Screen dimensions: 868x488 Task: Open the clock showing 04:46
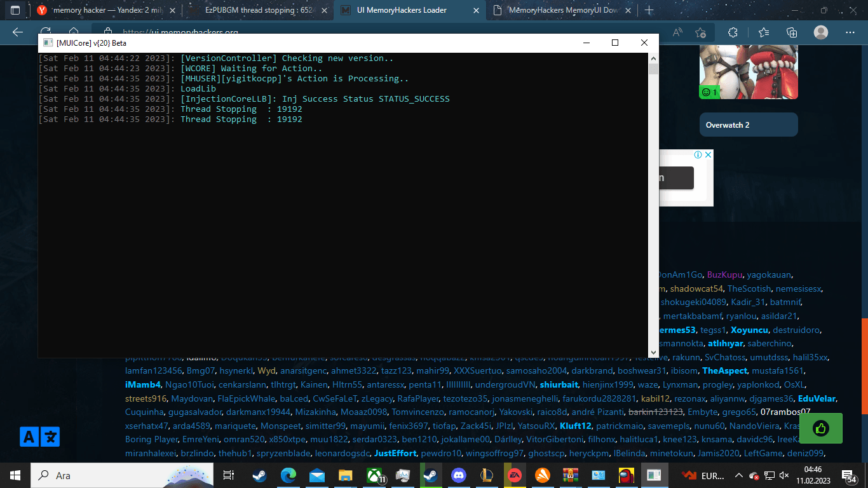pos(813,475)
